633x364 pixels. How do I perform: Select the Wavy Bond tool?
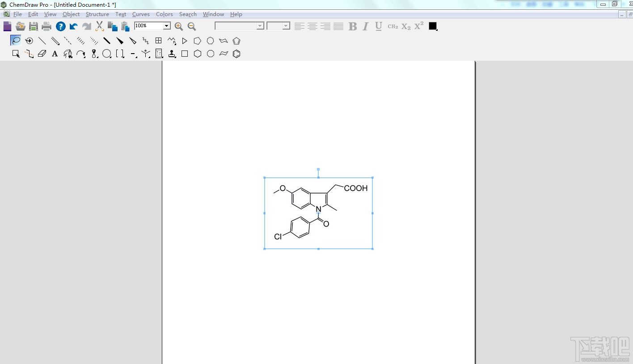tap(146, 41)
